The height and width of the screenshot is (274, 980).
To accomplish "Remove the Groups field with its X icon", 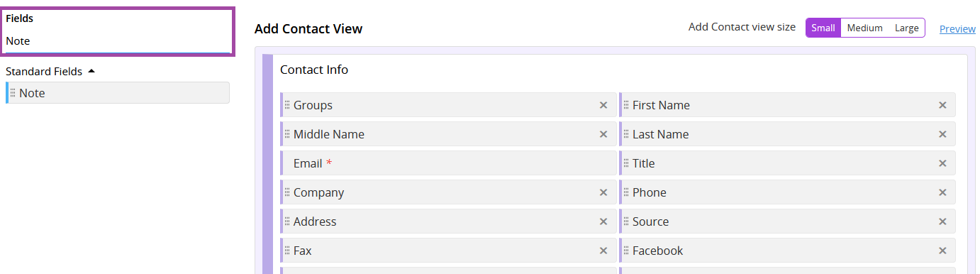I will 603,105.
